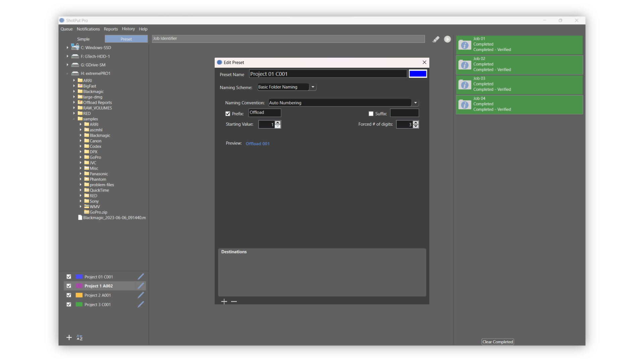Start the offload with the play button
This screenshot has height=362, width=644.
click(x=447, y=39)
